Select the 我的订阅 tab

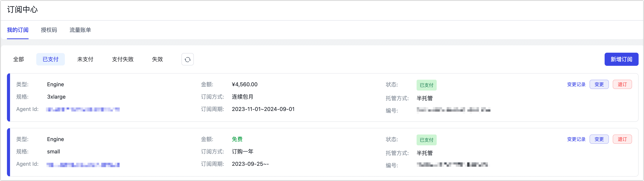click(x=18, y=30)
